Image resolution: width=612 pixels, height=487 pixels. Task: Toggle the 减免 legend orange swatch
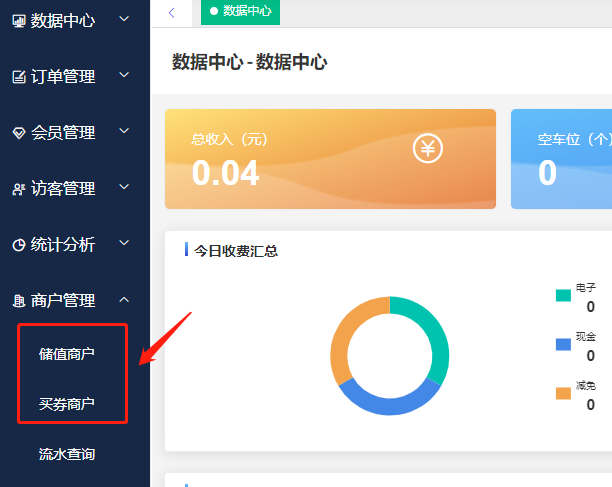(x=563, y=393)
